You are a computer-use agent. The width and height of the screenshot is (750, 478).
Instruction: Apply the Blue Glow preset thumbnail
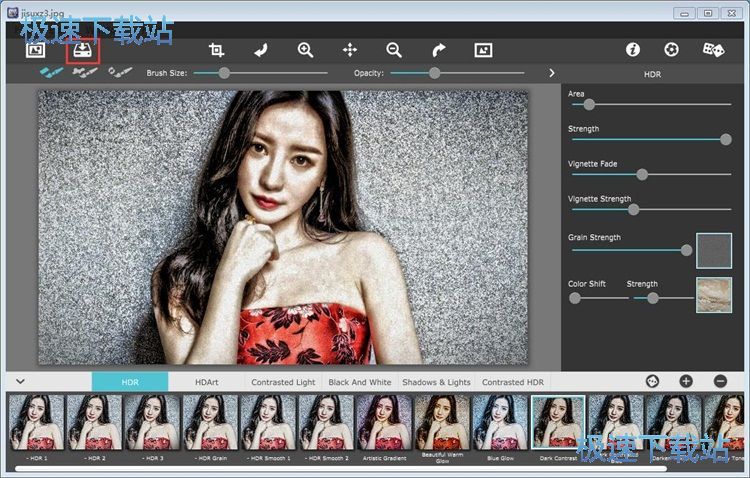point(500,422)
